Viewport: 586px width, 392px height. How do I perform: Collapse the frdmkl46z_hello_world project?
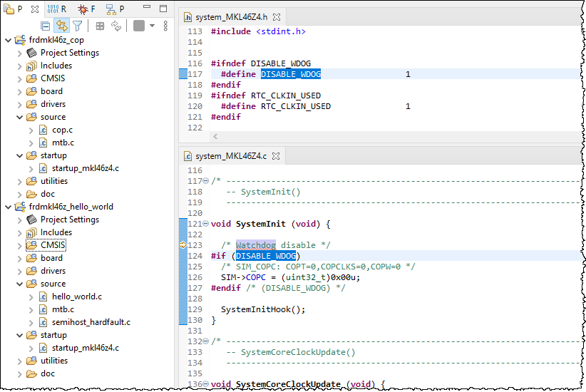[x=9, y=207]
